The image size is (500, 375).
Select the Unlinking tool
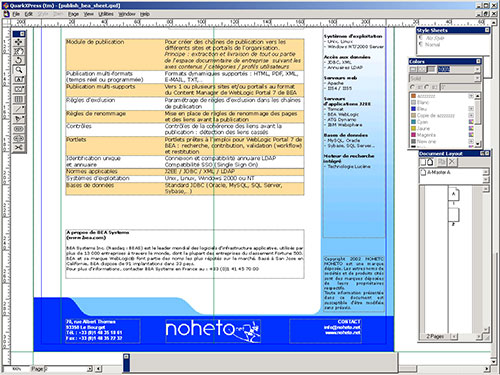coord(19,138)
